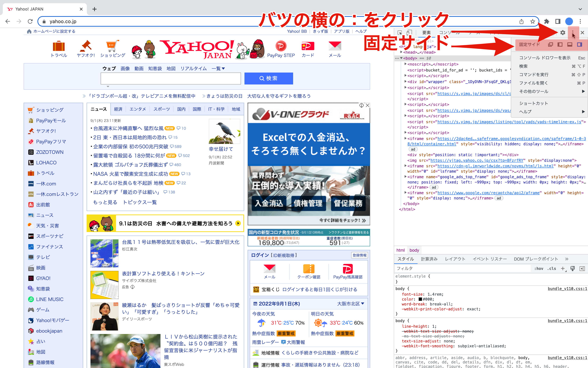Switch to エンタメ news tab
The image size is (588, 368).
[x=138, y=109]
